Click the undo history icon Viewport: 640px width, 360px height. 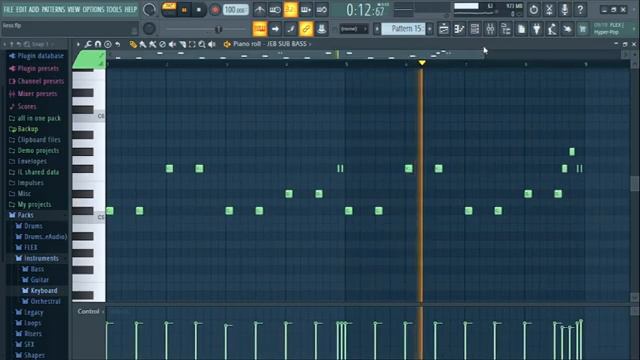533,9
